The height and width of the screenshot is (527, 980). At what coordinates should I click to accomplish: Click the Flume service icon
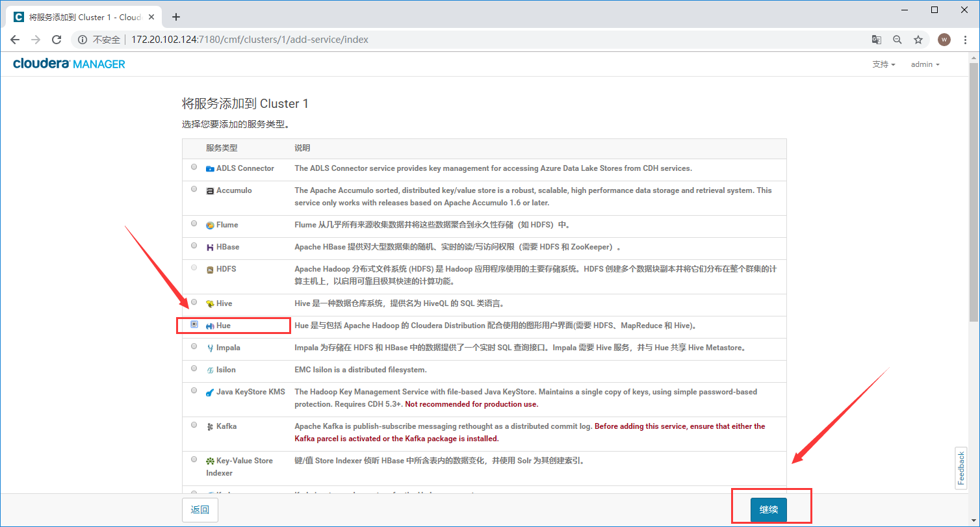pos(210,225)
